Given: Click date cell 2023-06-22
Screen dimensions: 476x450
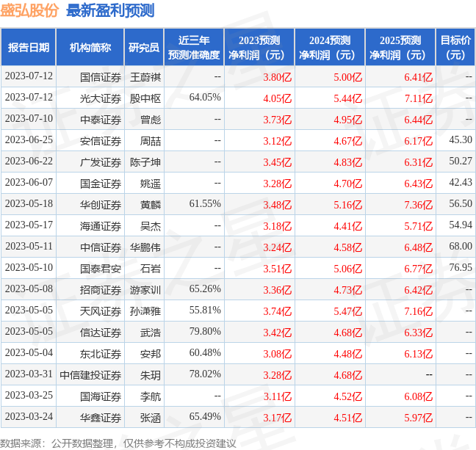Looking at the screenshot, I should tap(29, 161).
